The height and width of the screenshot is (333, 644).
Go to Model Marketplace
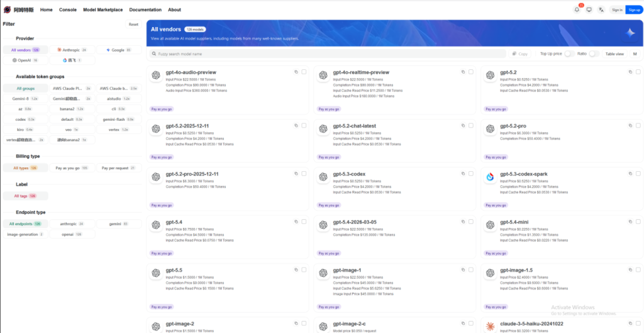tap(103, 10)
